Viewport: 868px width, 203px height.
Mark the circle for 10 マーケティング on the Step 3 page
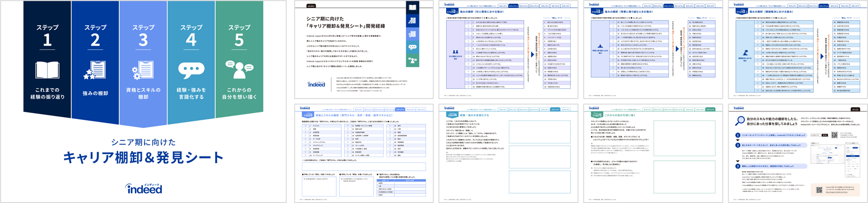tap(305, 155)
